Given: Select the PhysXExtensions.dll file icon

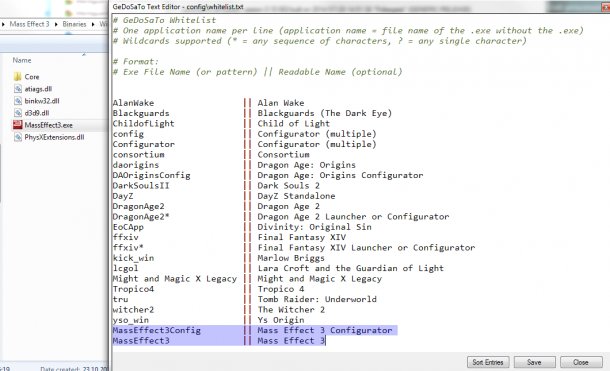Looking at the screenshot, I should pyautogui.click(x=18, y=137).
